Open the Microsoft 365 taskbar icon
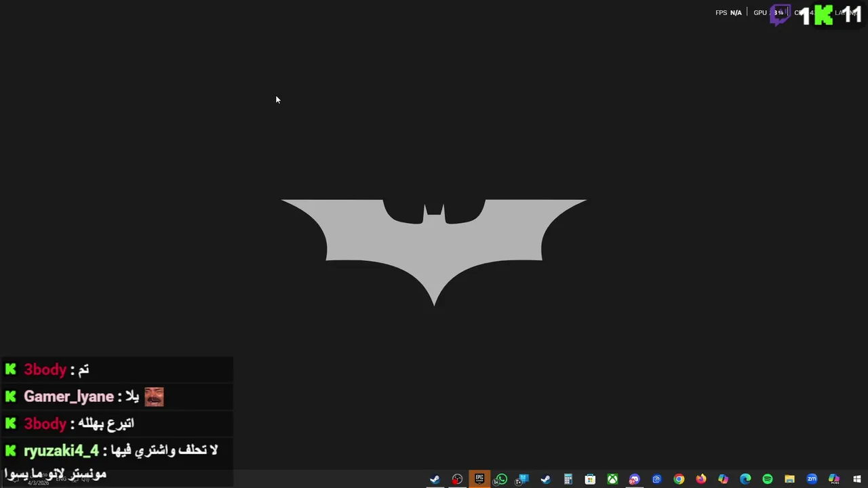 [x=834, y=479]
